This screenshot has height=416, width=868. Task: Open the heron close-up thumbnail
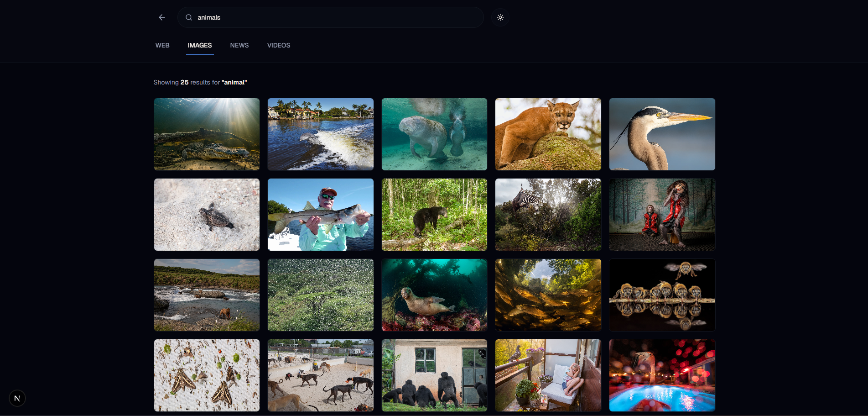(x=662, y=134)
